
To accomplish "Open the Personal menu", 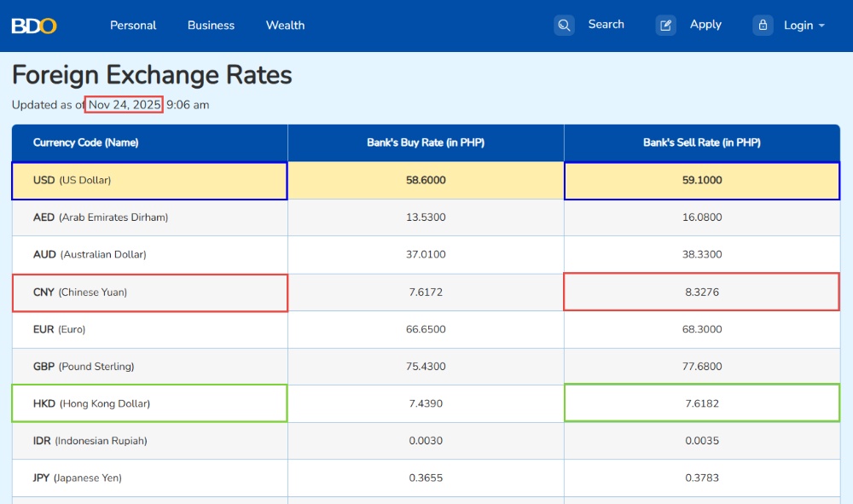I will pyautogui.click(x=133, y=26).
